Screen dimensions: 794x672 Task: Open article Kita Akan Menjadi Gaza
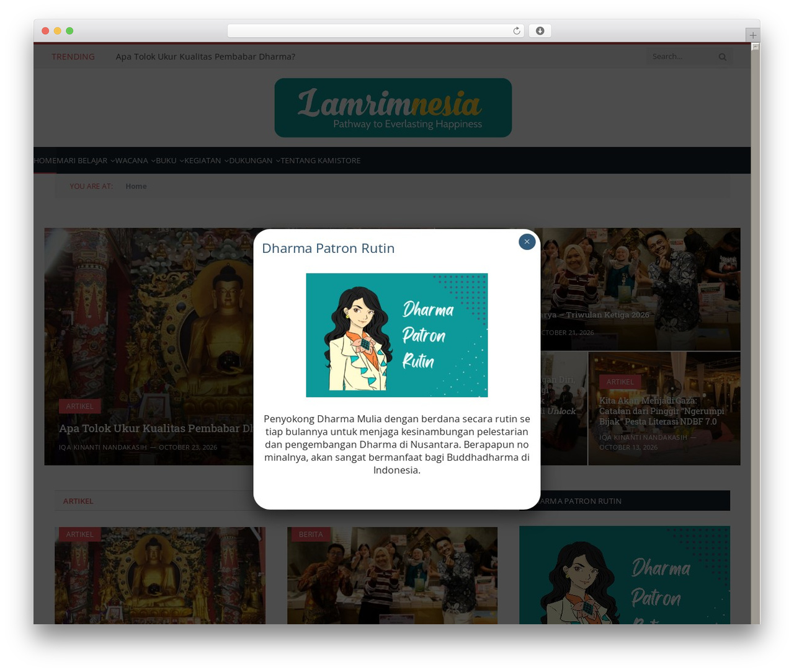click(661, 411)
